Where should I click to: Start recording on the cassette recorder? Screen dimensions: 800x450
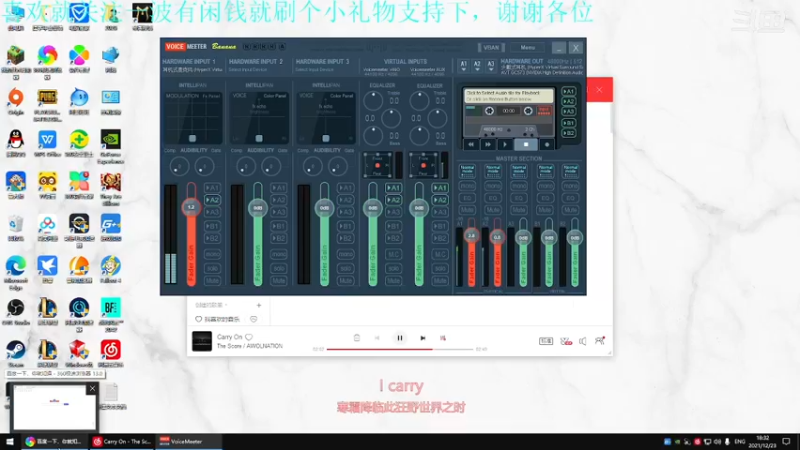pyautogui.click(x=547, y=144)
